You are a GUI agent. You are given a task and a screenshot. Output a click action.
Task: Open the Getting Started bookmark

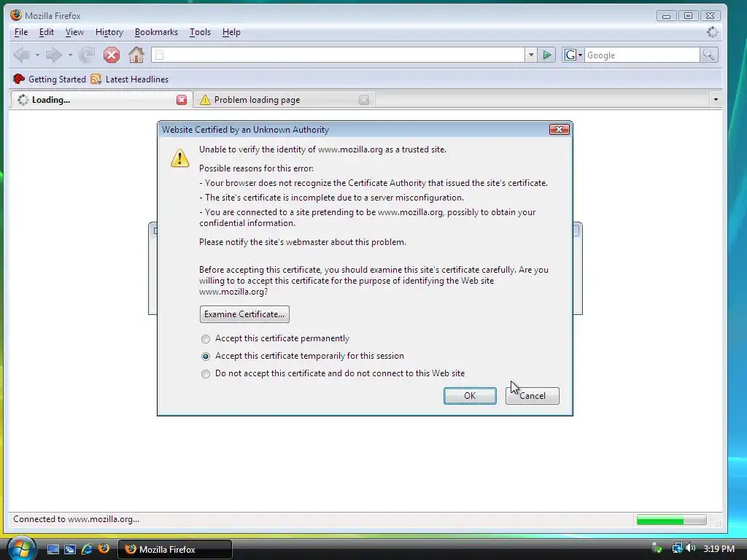(50, 79)
